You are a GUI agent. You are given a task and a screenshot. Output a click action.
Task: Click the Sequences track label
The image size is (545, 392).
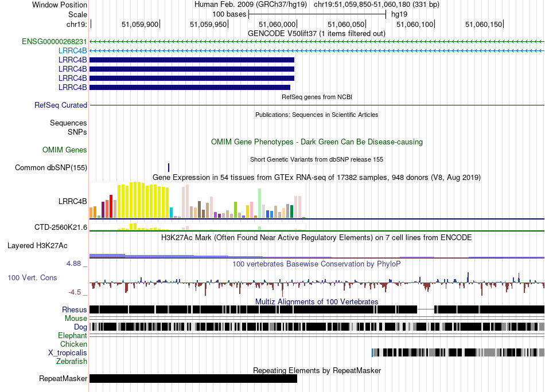coord(68,123)
